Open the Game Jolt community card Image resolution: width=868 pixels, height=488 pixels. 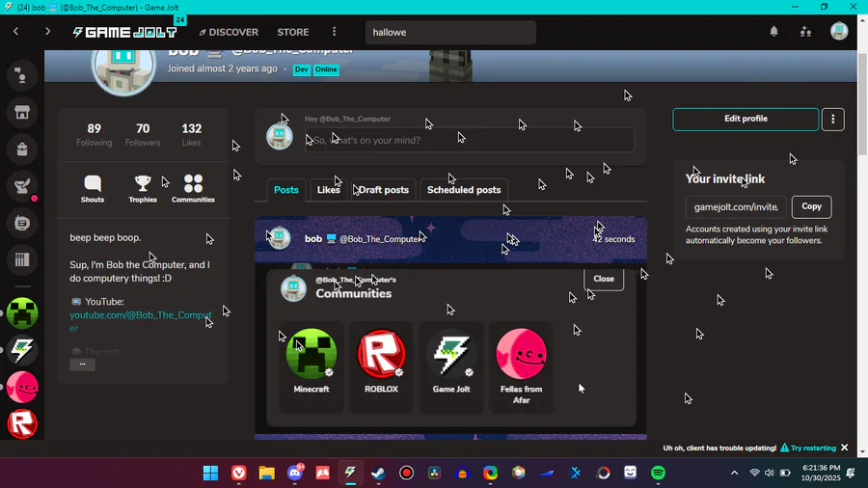[x=451, y=367]
